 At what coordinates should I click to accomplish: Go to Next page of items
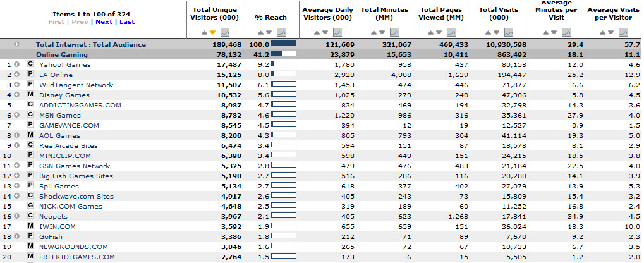pos(104,21)
